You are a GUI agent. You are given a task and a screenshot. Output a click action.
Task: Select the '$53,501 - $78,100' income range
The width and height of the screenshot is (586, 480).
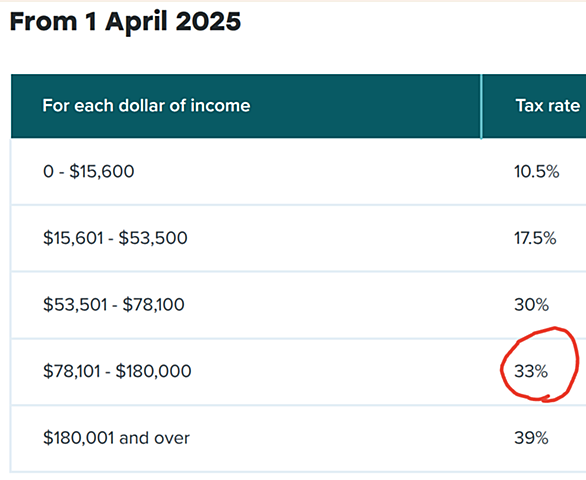(114, 305)
